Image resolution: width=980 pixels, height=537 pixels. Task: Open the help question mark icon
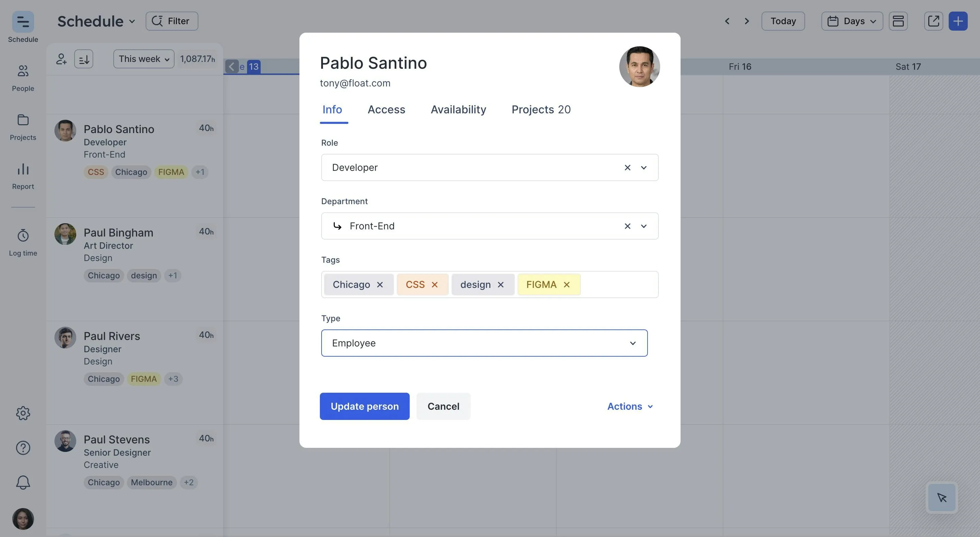tap(23, 448)
